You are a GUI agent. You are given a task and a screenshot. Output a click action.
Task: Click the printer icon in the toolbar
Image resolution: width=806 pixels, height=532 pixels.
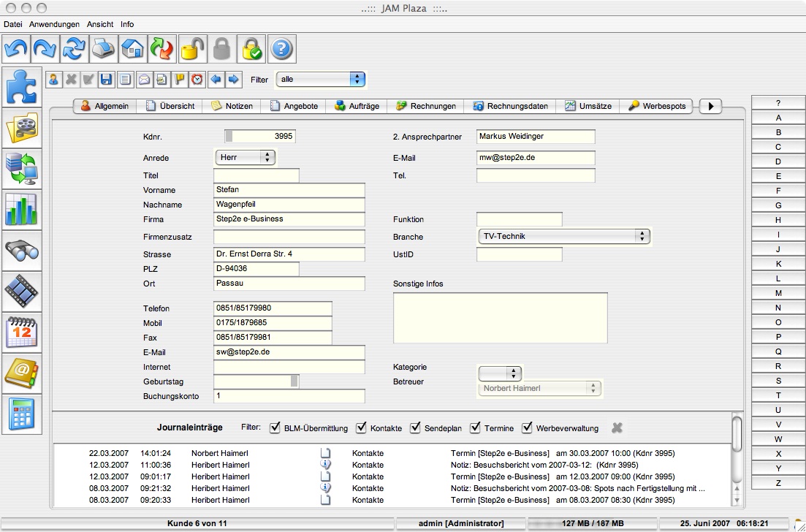coord(104,49)
